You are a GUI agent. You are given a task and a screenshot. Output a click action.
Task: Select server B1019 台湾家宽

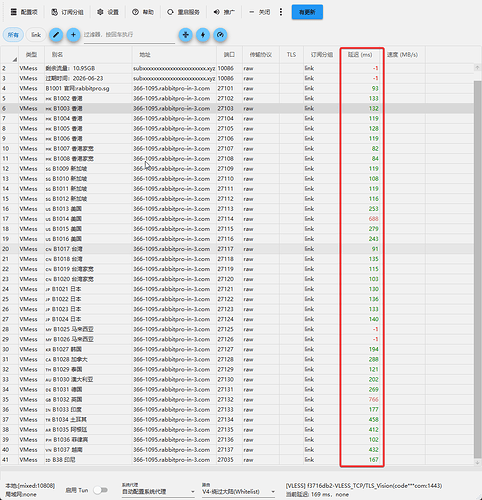(x=237, y=269)
